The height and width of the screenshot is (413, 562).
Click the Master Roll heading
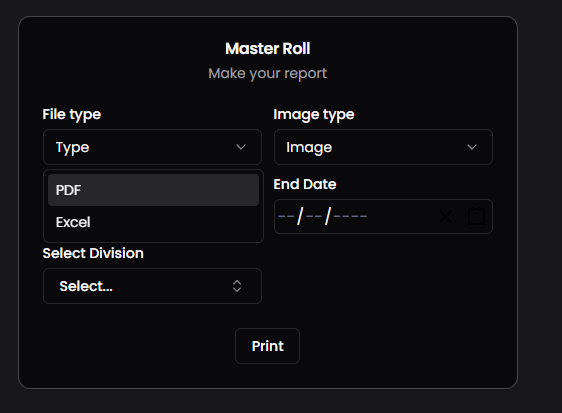[268, 49]
